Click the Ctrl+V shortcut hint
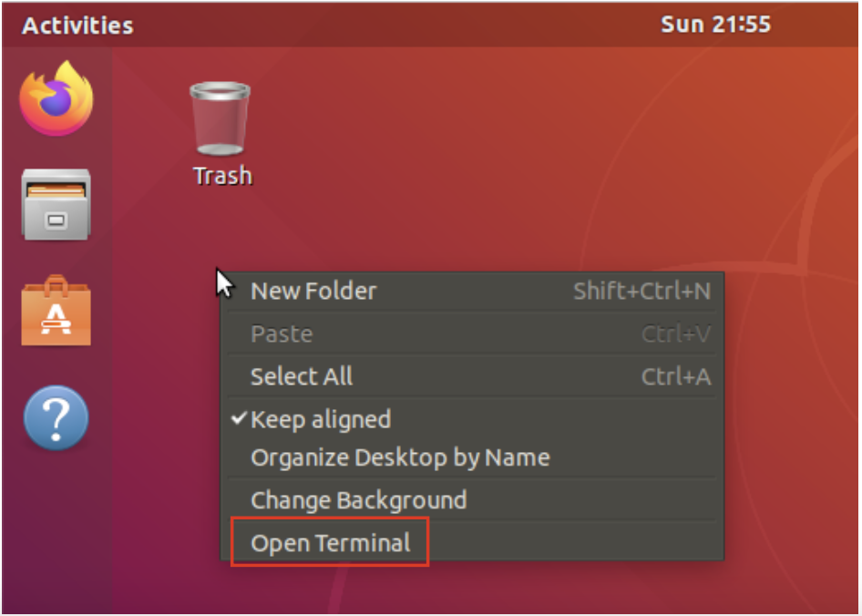 675,334
